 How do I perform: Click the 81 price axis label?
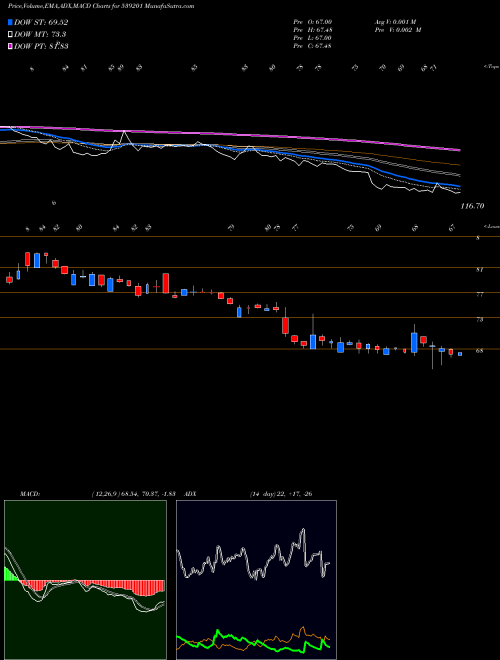[479, 270]
